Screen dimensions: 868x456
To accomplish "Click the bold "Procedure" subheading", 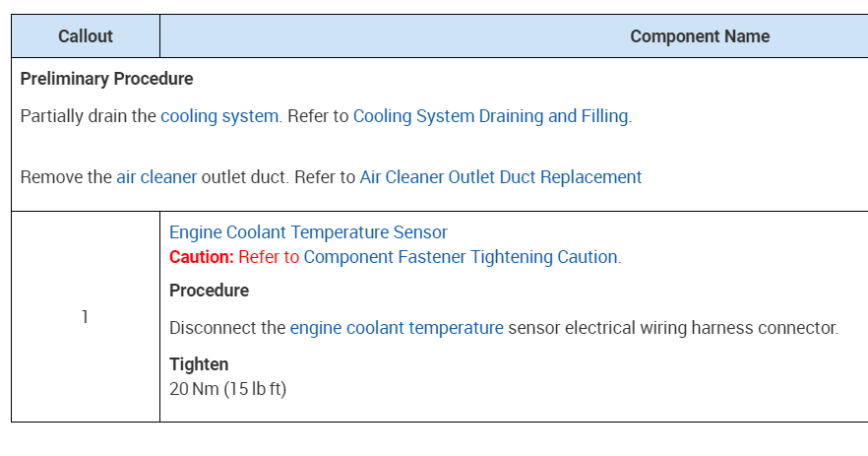I will pos(209,291).
